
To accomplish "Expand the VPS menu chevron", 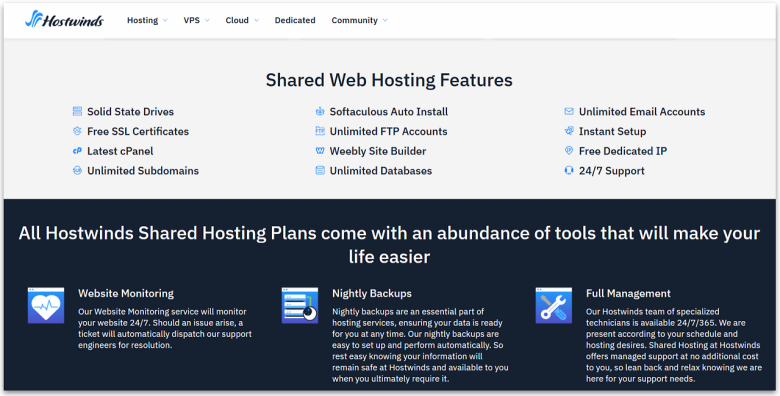I will pyautogui.click(x=207, y=20).
